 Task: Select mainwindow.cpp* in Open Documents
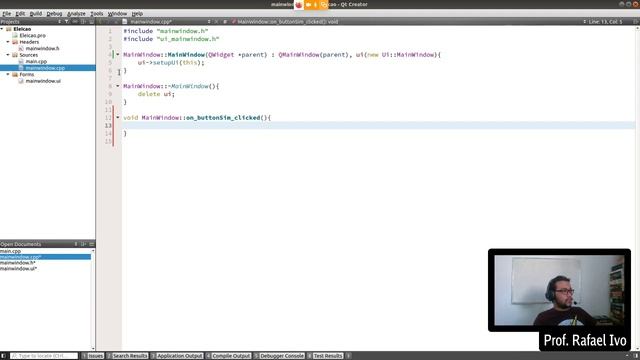pyautogui.click(x=45, y=257)
